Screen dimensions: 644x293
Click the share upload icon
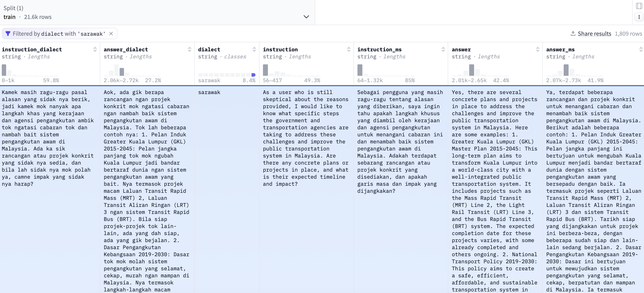click(573, 33)
